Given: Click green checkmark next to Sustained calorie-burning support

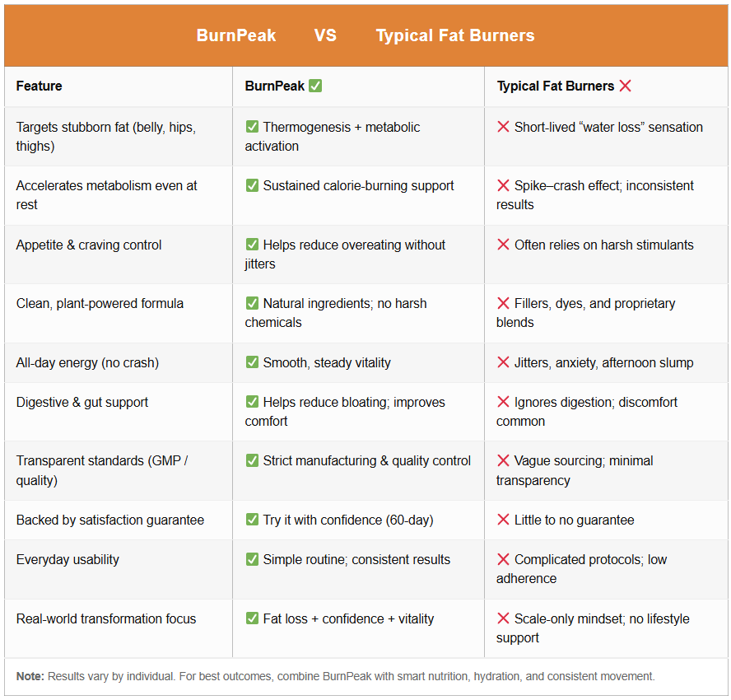Looking at the screenshot, I should point(252,186).
